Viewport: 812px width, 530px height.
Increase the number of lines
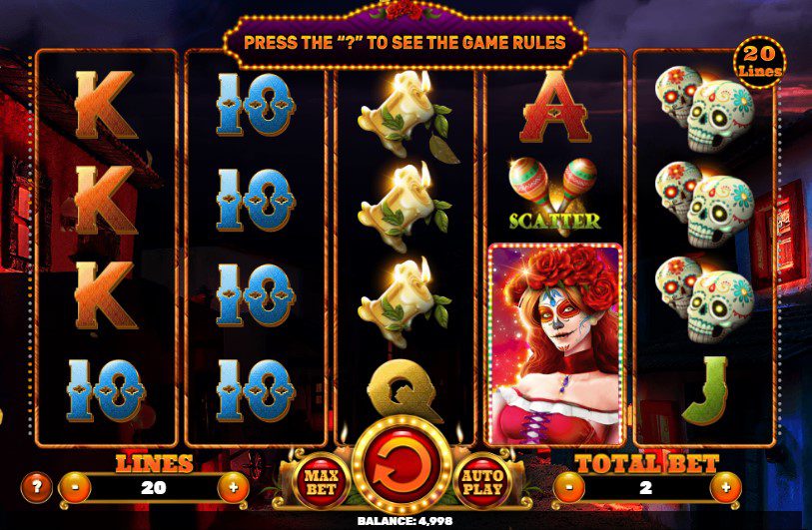[x=233, y=487]
